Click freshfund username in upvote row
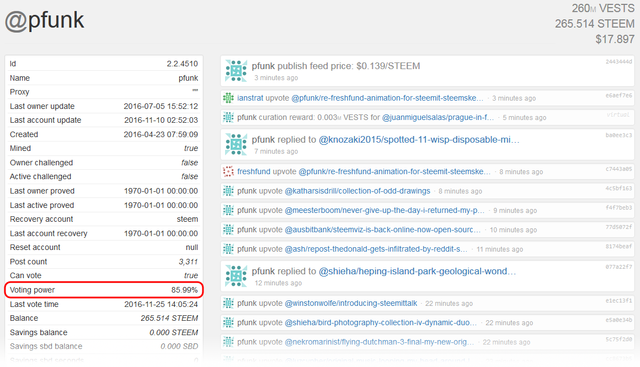640x367 pixels. [253, 171]
